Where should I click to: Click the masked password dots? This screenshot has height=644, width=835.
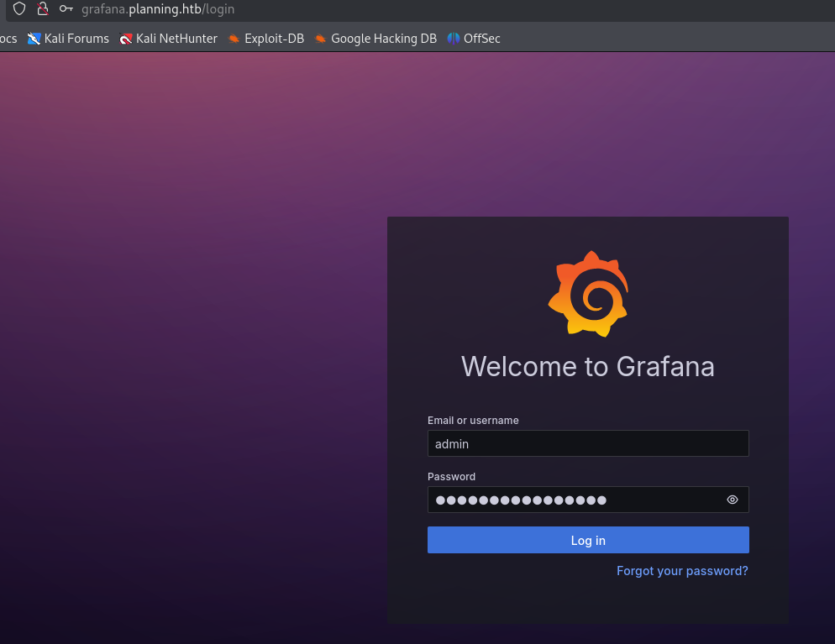pos(521,500)
